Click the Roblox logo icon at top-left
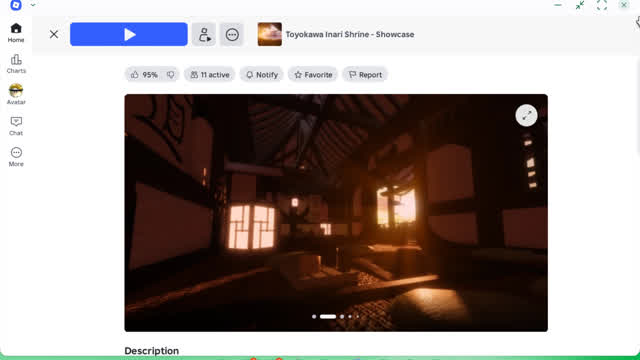 (16, 5)
